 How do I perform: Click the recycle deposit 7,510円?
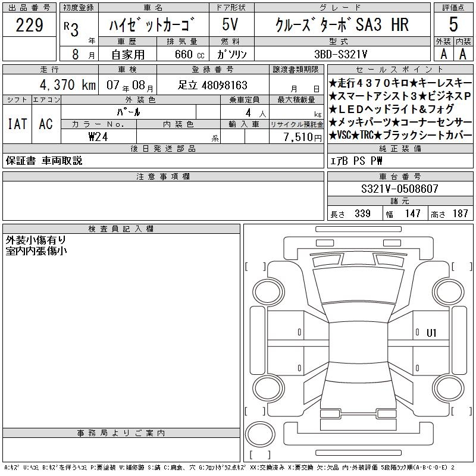tap(302, 137)
